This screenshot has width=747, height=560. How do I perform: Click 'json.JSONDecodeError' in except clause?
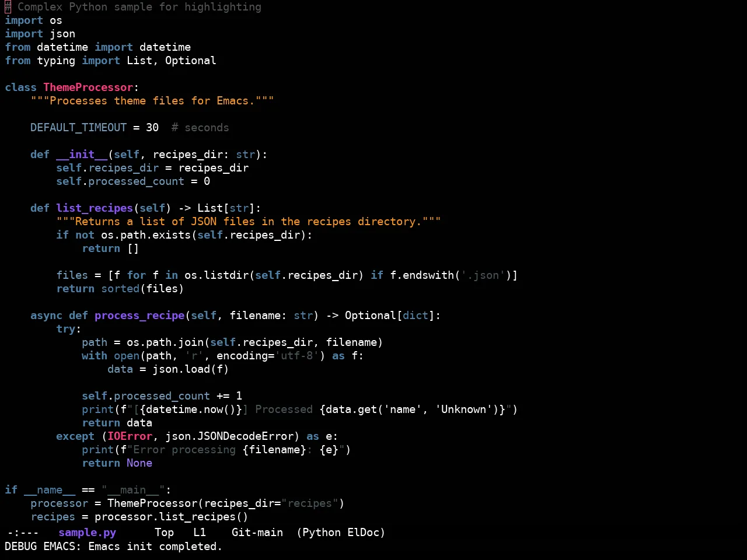229,436
